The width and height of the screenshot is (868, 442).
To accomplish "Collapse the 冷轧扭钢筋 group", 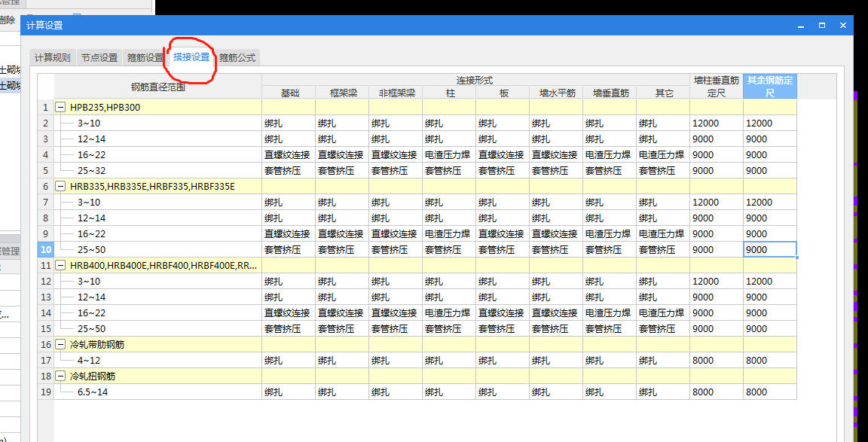I will (60, 376).
